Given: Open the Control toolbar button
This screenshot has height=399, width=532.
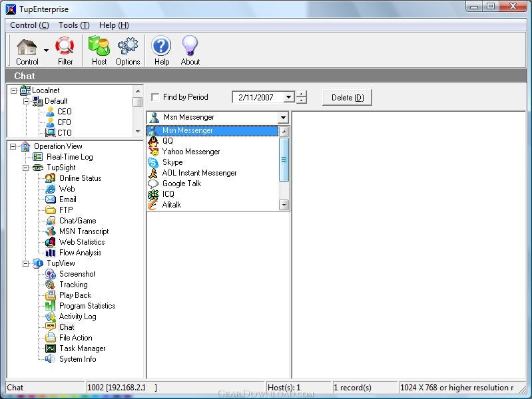Looking at the screenshot, I should coord(27,51).
